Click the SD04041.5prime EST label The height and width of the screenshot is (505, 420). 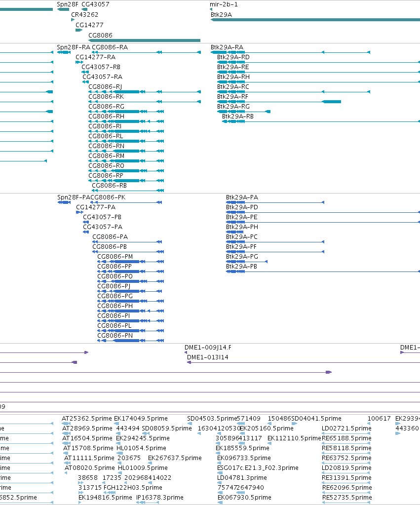pyautogui.click(x=316, y=419)
